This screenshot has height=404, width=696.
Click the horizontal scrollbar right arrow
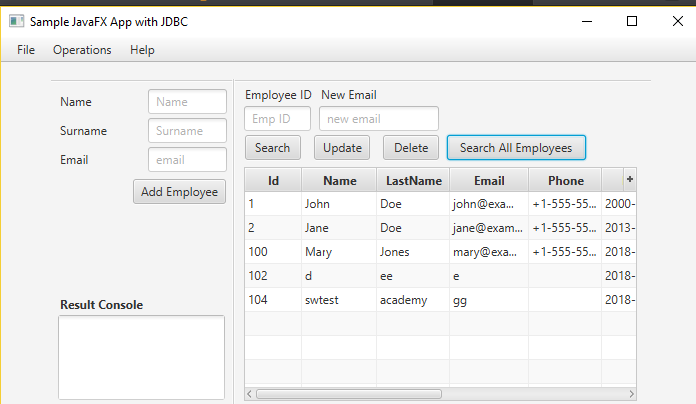(x=631, y=394)
